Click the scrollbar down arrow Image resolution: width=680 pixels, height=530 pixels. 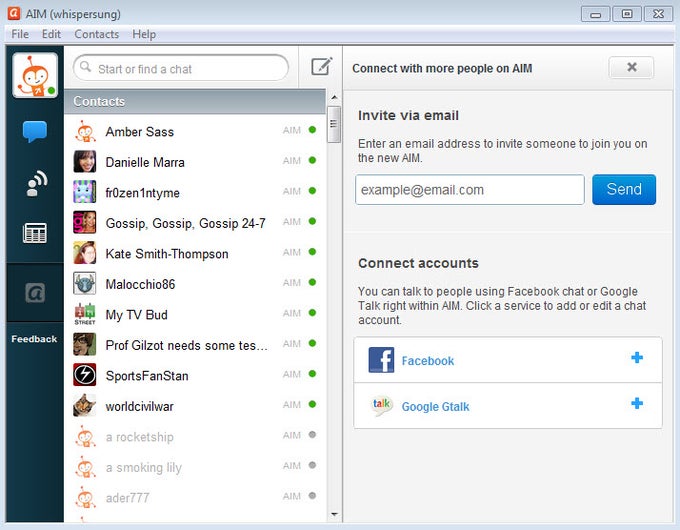pyautogui.click(x=334, y=515)
